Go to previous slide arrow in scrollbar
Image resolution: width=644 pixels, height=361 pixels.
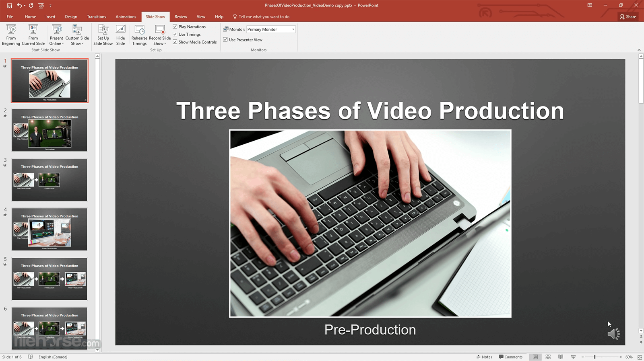point(641,336)
